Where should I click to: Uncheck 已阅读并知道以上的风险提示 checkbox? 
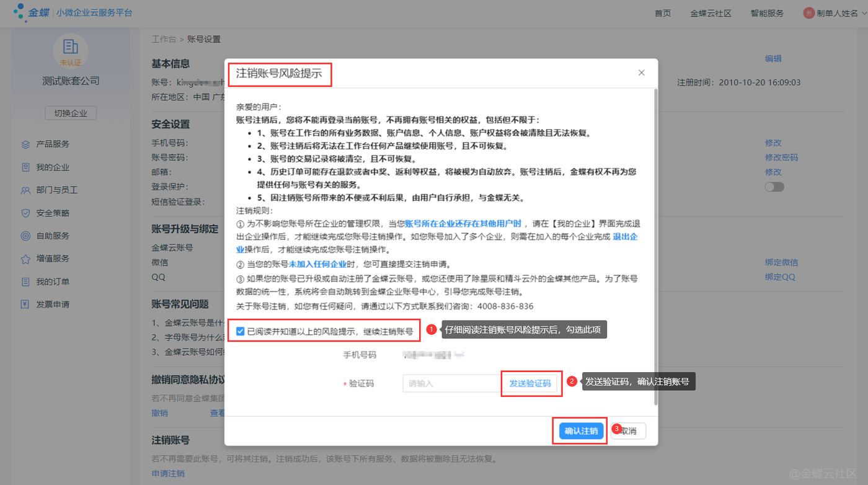pyautogui.click(x=241, y=332)
